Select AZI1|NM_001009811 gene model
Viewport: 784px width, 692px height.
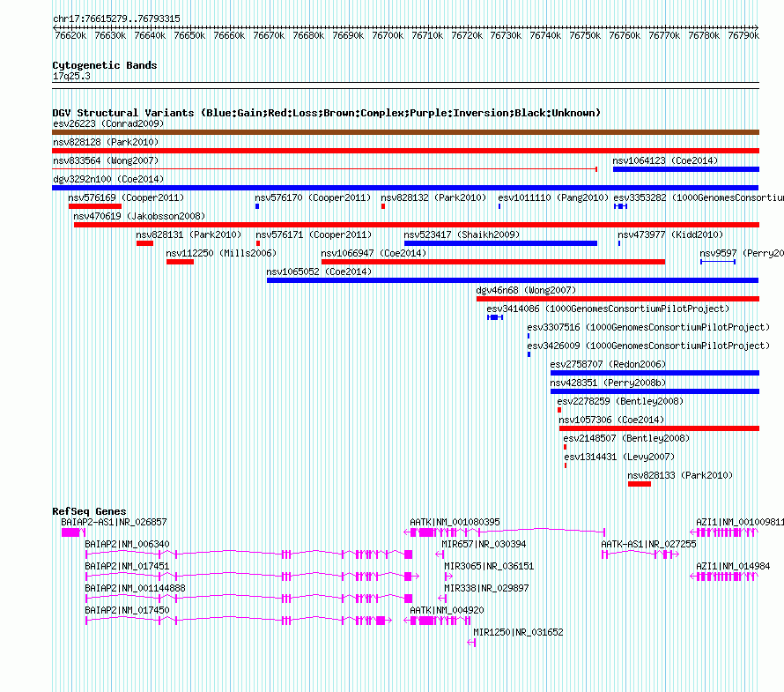click(724, 532)
